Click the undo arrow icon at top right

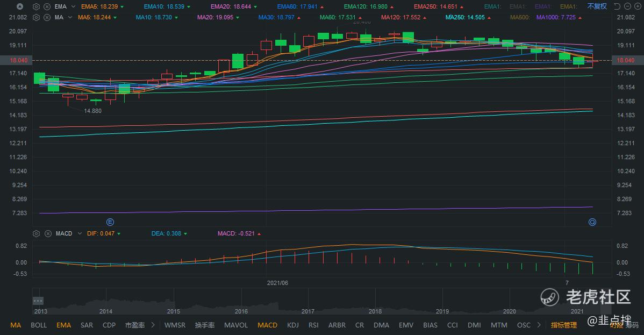617,6
